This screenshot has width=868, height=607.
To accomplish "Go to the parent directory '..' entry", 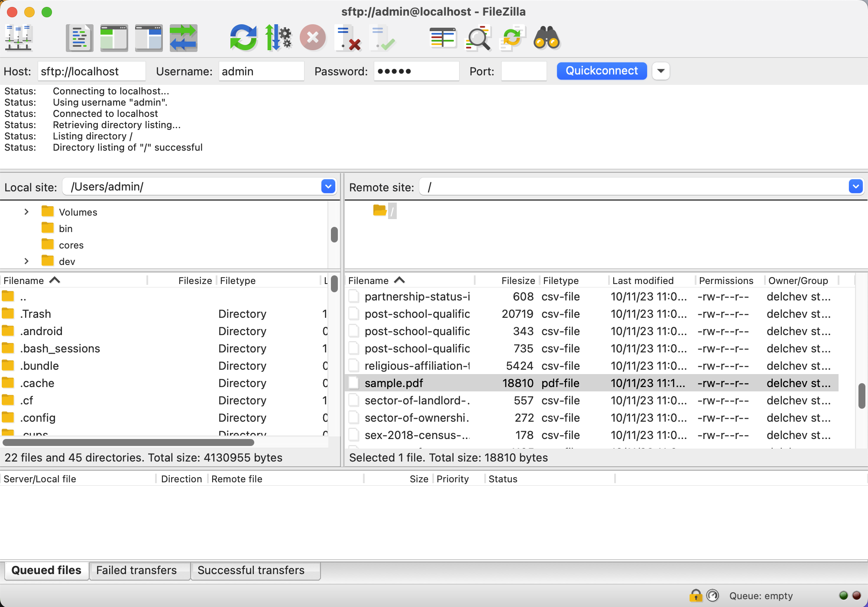I will (x=164, y=297).
